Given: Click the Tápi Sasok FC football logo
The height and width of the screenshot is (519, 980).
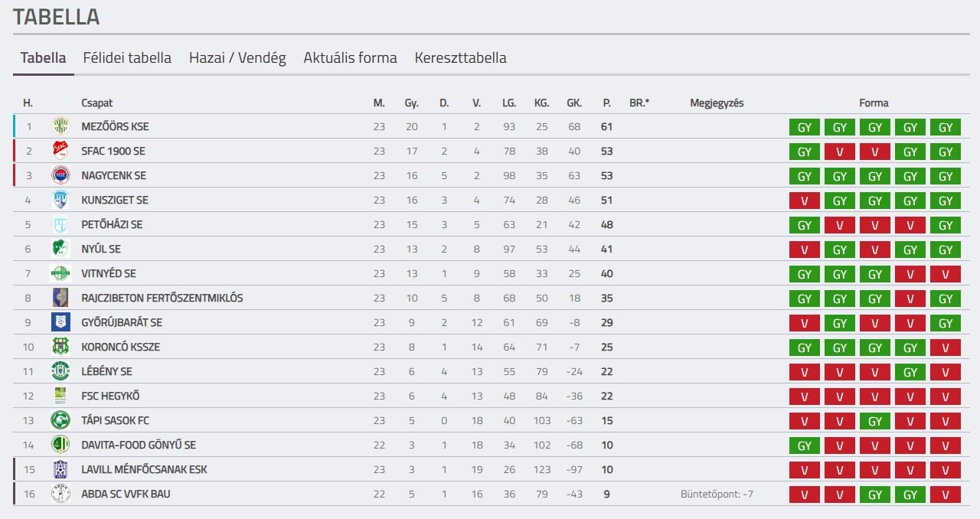Looking at the screenshot, I should click(x=60, y=420).
